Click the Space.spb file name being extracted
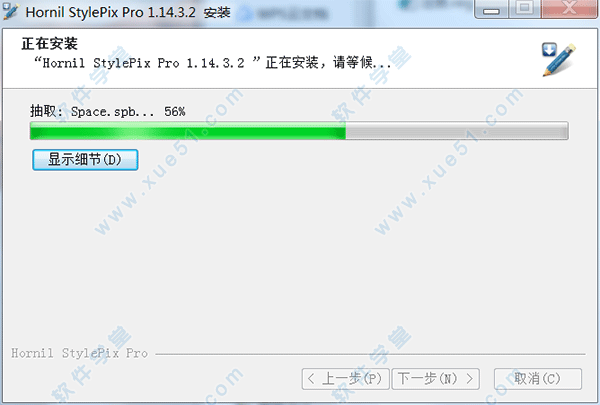The width and height of the screenshot is (600, 405). (x=112, y=112)
